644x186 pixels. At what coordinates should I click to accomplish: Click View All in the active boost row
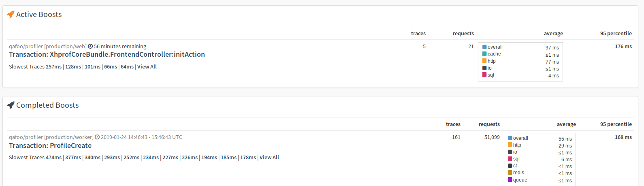147,67
